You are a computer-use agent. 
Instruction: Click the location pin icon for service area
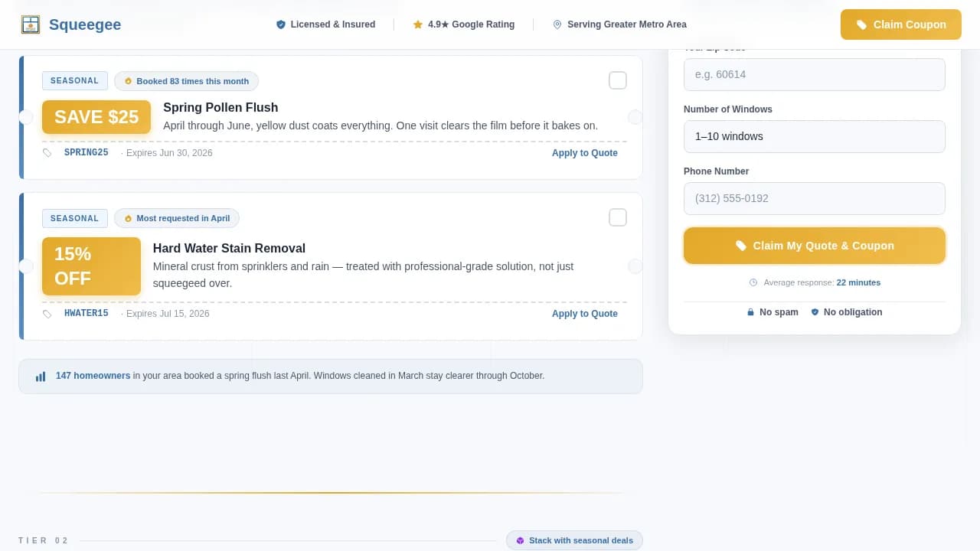[557, 24]
